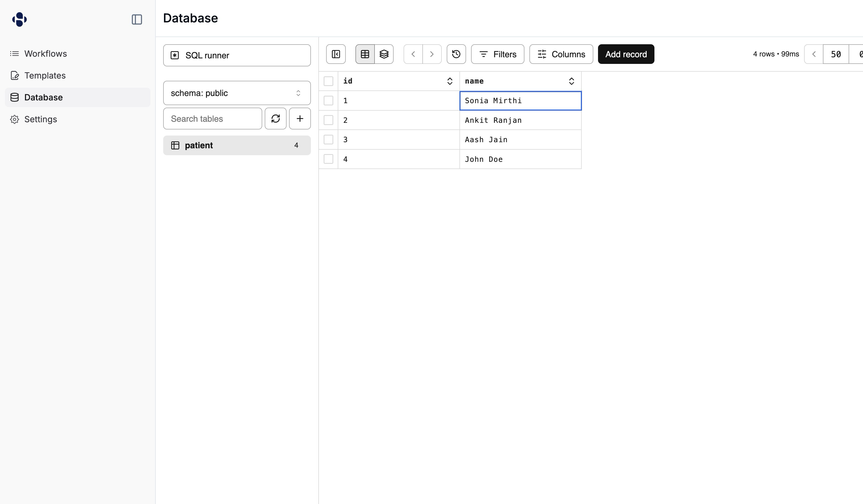Go to next navigation arrow
This screenshot has width=863, height=504.
click(x=432, y=54)
